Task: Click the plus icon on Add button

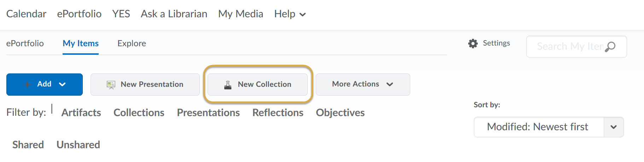Action: pyautogui.click(x=27, y=84)
